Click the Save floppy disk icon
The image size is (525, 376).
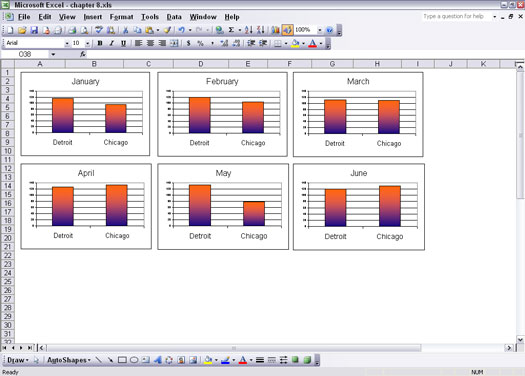tap(34, 30)
